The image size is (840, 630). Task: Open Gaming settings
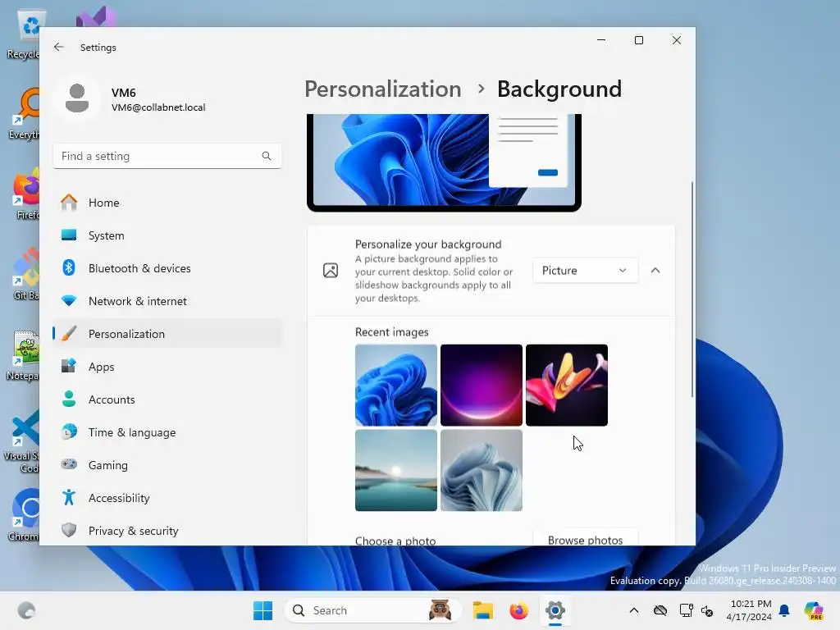coord(167,465)
